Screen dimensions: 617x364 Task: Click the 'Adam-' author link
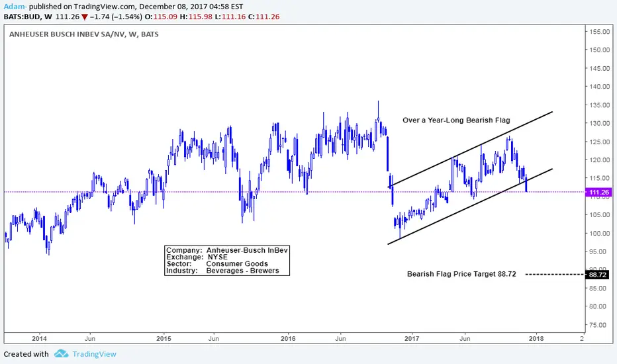click(15, 7)
